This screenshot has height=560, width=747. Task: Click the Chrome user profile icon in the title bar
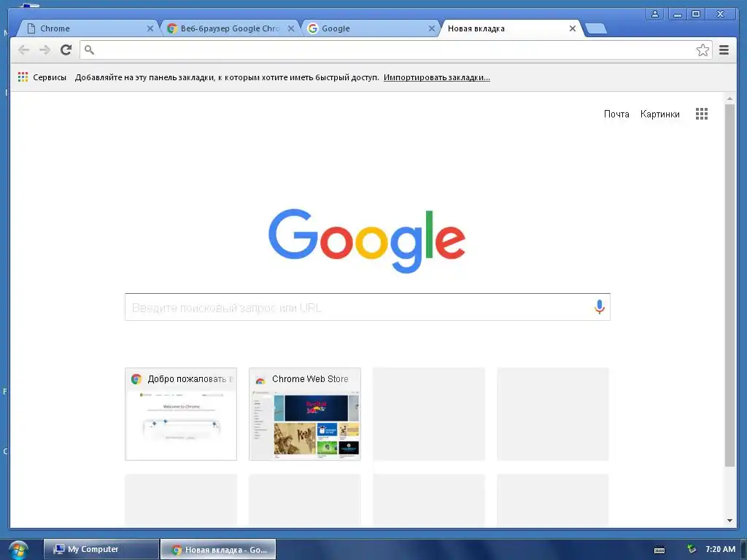point(655,14)
